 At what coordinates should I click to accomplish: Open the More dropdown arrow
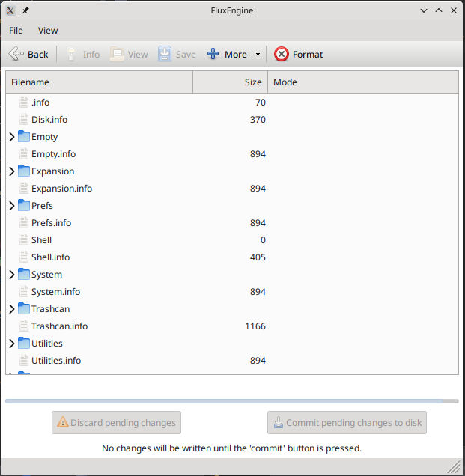[258, 55]
